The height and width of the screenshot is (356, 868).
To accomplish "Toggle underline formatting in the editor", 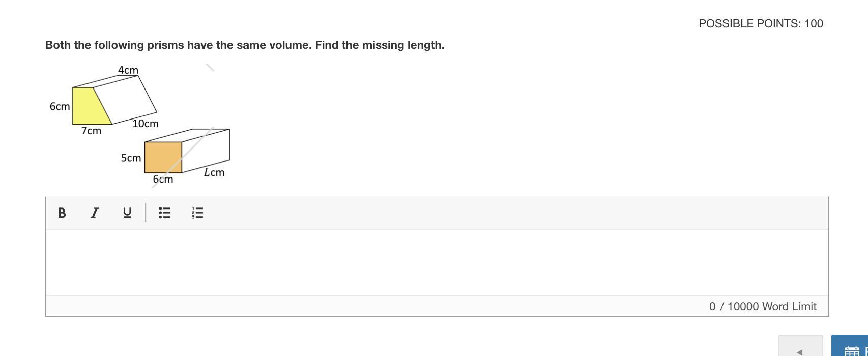I will point(127,213).
